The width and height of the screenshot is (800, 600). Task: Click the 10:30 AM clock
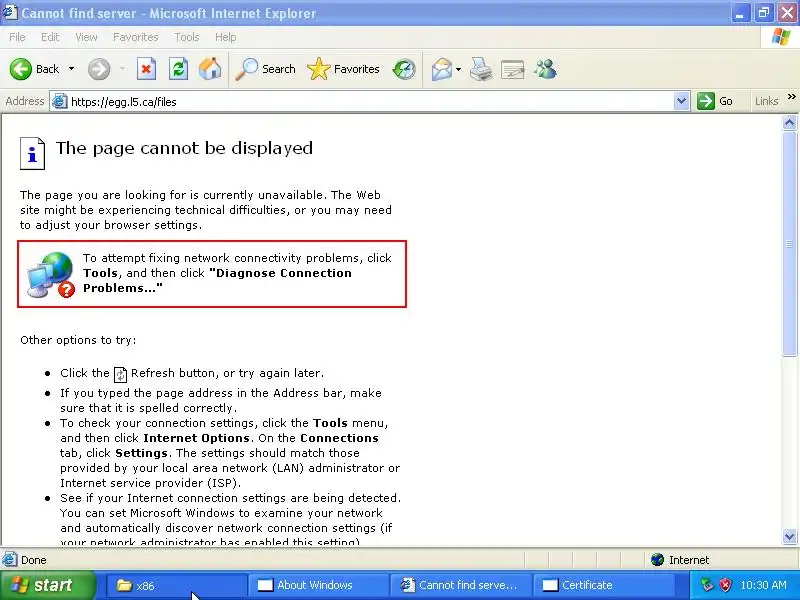coord(763,585)
